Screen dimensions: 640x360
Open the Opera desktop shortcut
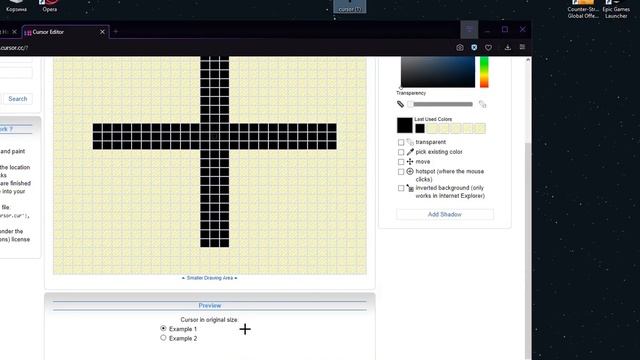[x=50, y=6]
